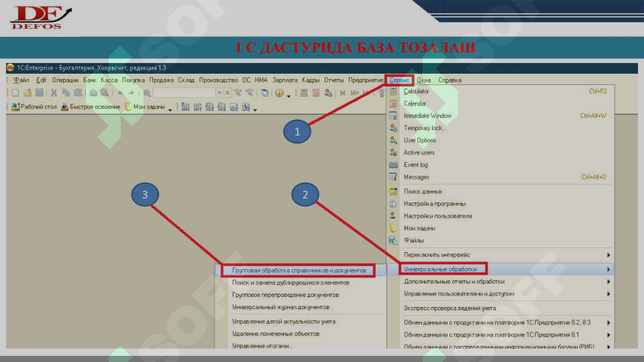Image resolution: width=644 pixels, height=362 pixels.
Task: Open the dropdown arrow next to Help icon
Action: tap(288, 96)
